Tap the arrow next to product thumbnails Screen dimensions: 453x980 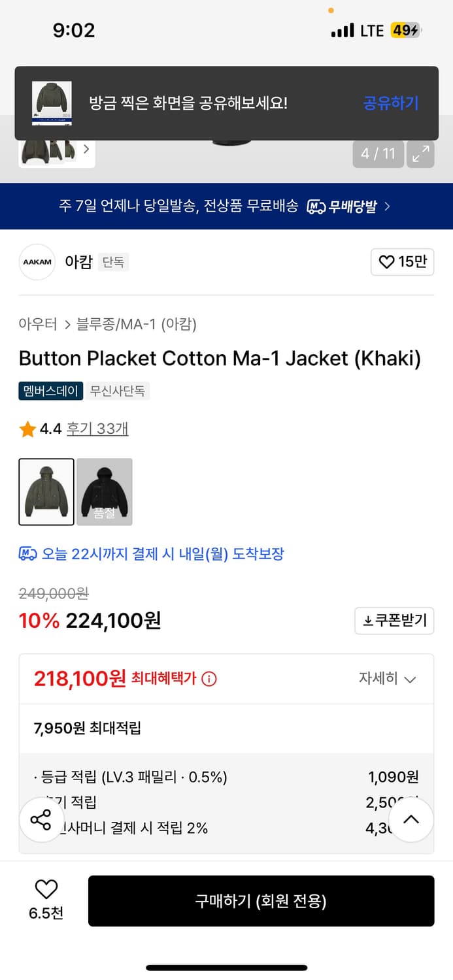[x=86, y=149]
